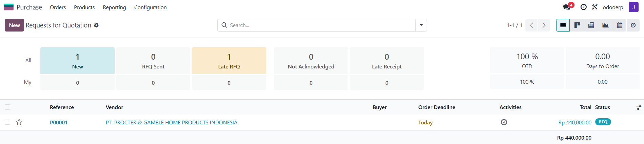Open the conversations messages icon

(567, 7)
